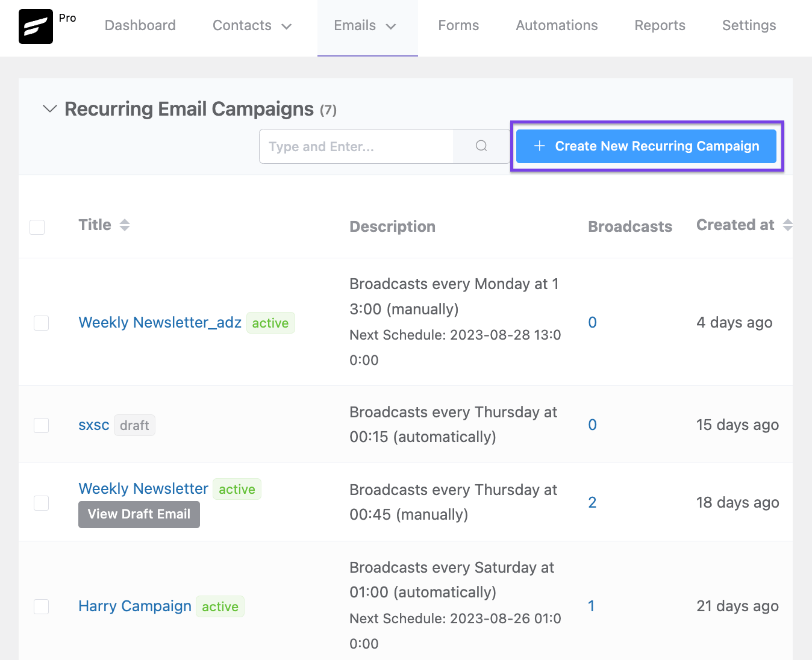Click Create New Recurring Campaign button
This screenshot has width=812, height=660.
[646, 146]
